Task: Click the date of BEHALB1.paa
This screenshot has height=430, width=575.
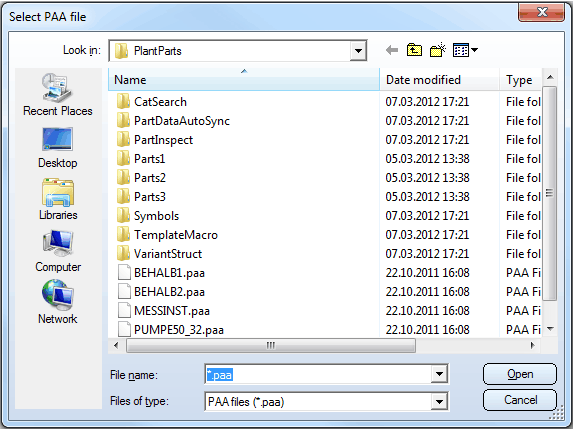Action: 427,273
